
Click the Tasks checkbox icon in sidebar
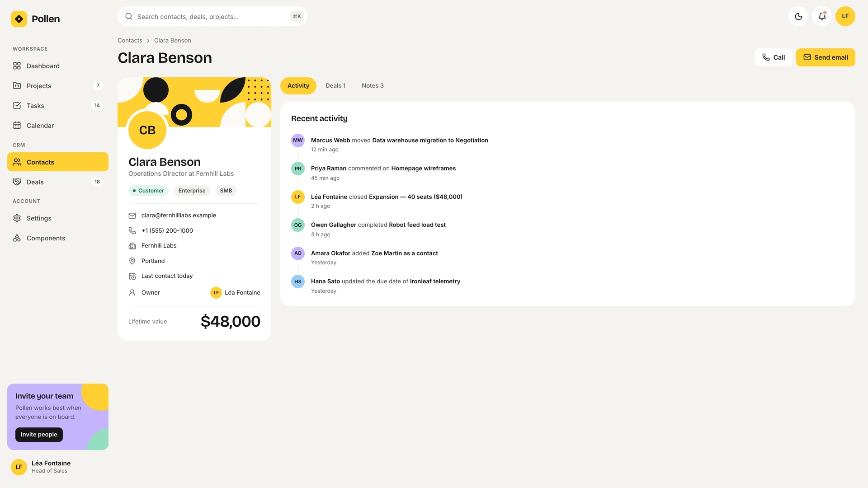(17, 106)
